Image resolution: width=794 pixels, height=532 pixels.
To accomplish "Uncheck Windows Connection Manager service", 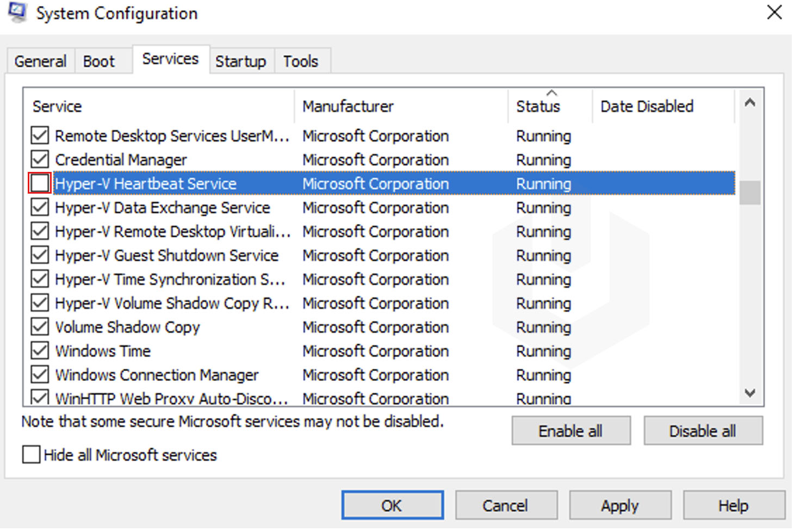I will pos(39,374).
